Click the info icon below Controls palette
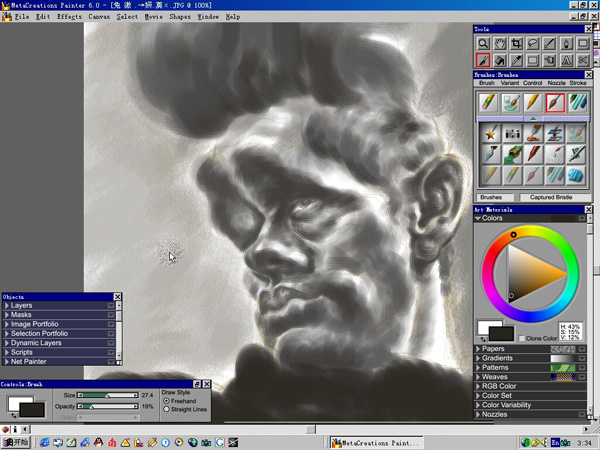Screen dimensions: 600x450 pos(15,429)
